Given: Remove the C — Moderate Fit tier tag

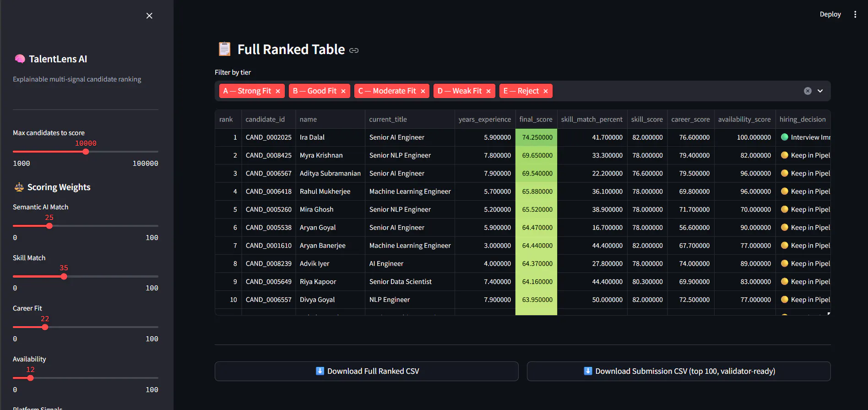Looking at the screenshot, I should click(x=423, y=91).
